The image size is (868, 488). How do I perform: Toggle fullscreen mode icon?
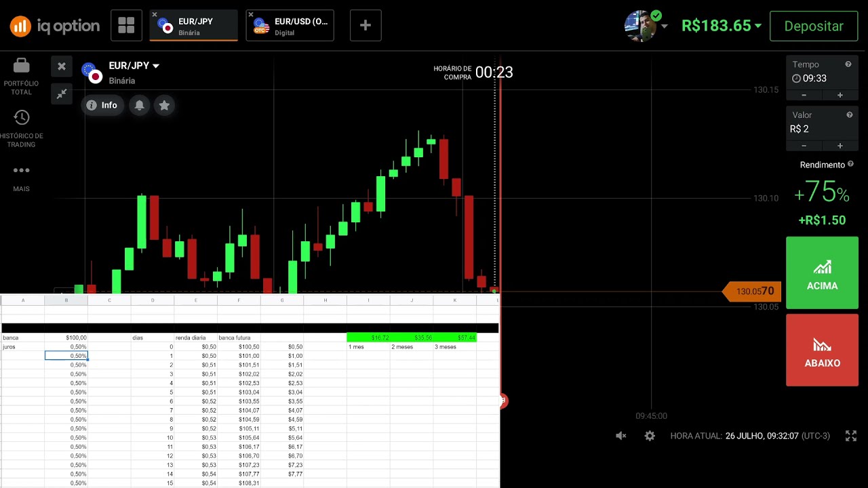(851, 436)
